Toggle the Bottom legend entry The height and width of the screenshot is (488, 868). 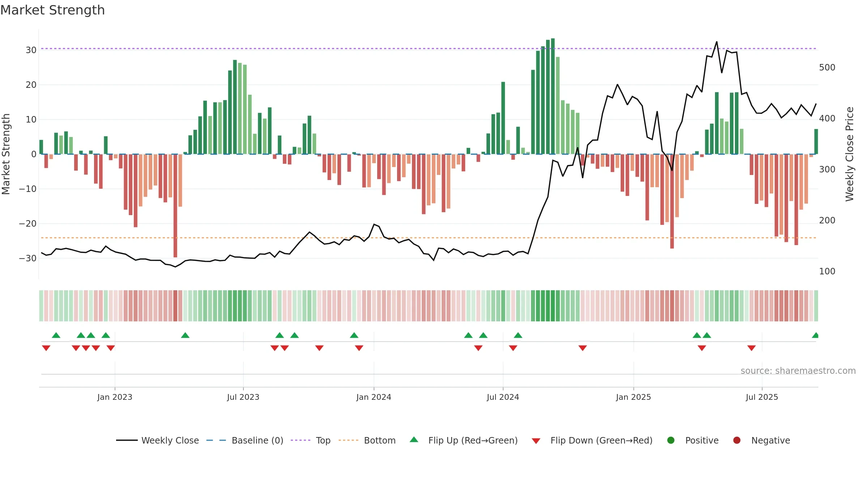pyautogui.click(x=367, y=440)
